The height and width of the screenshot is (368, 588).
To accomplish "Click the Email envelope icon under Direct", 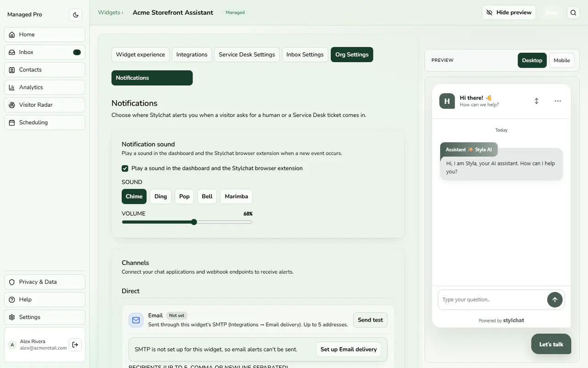I will 136,320.
